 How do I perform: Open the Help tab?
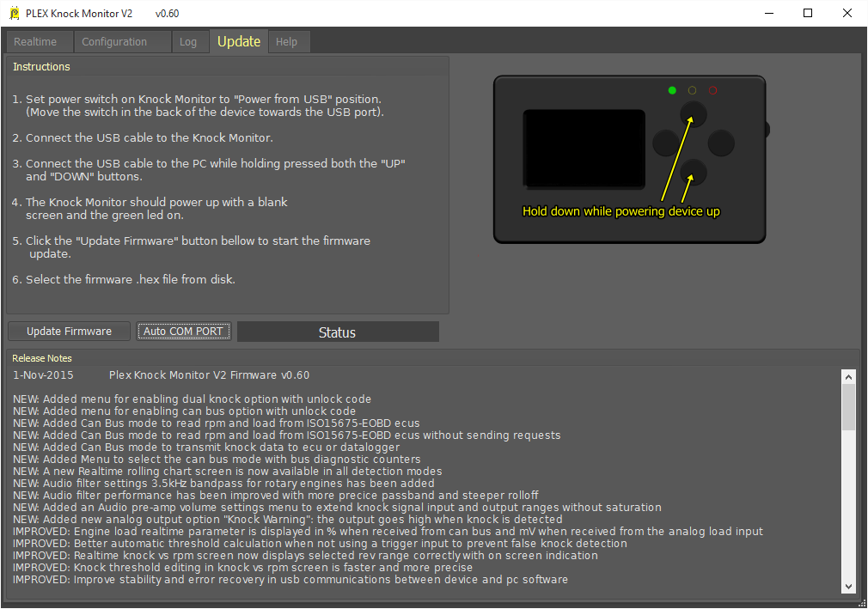coord(289,42)
